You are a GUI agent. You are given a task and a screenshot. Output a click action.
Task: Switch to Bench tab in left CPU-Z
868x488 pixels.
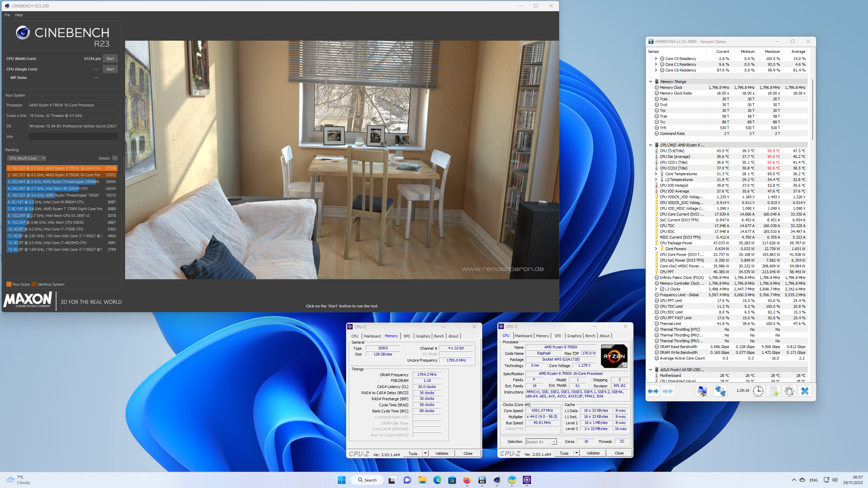439,336
